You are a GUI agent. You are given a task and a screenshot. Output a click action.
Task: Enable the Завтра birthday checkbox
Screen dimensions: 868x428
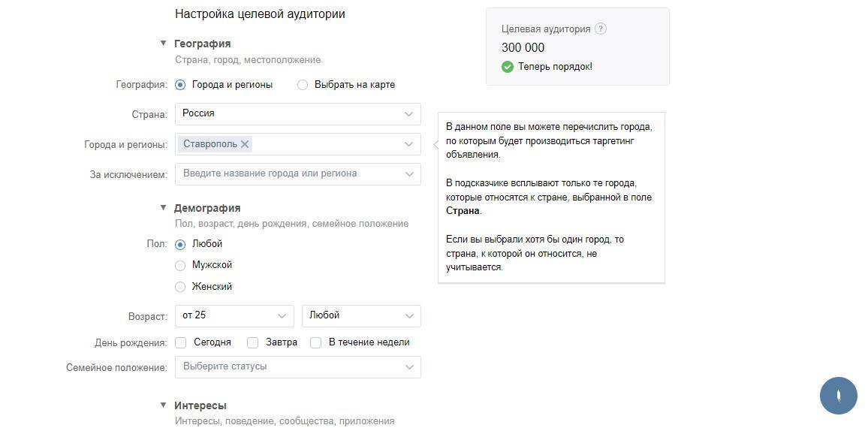[253, 342]
